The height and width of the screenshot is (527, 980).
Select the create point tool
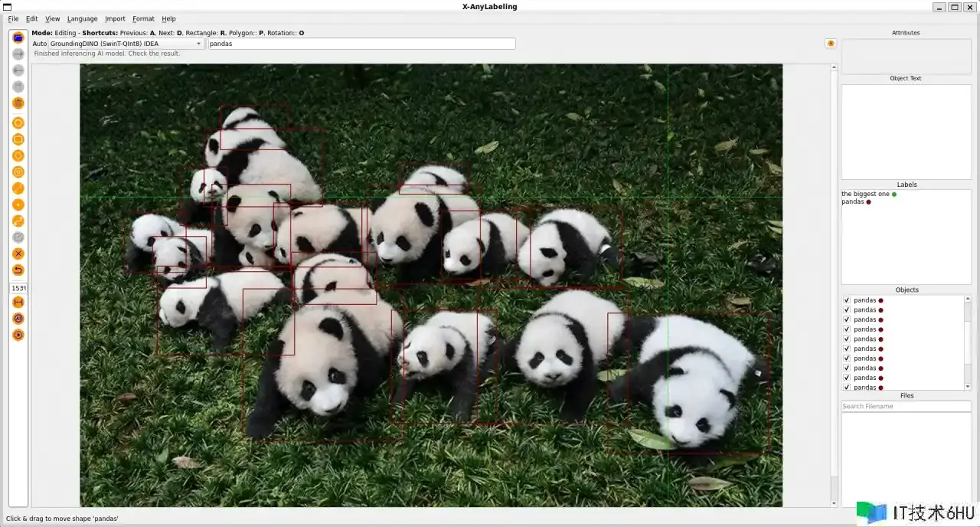click(18, 205)
